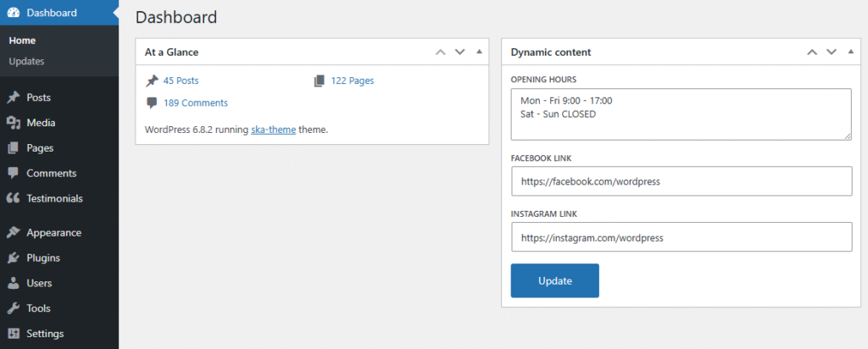Click the Testimonials quote icon in sidebar
Viewport: 868px width, 349px height.
tap(13, 198)
